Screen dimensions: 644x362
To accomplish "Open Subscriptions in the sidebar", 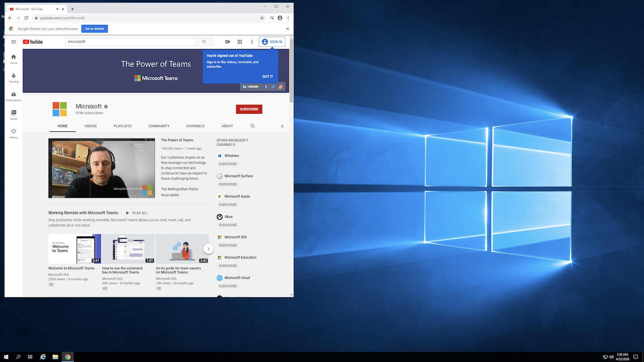I will (x=13, y=97).
